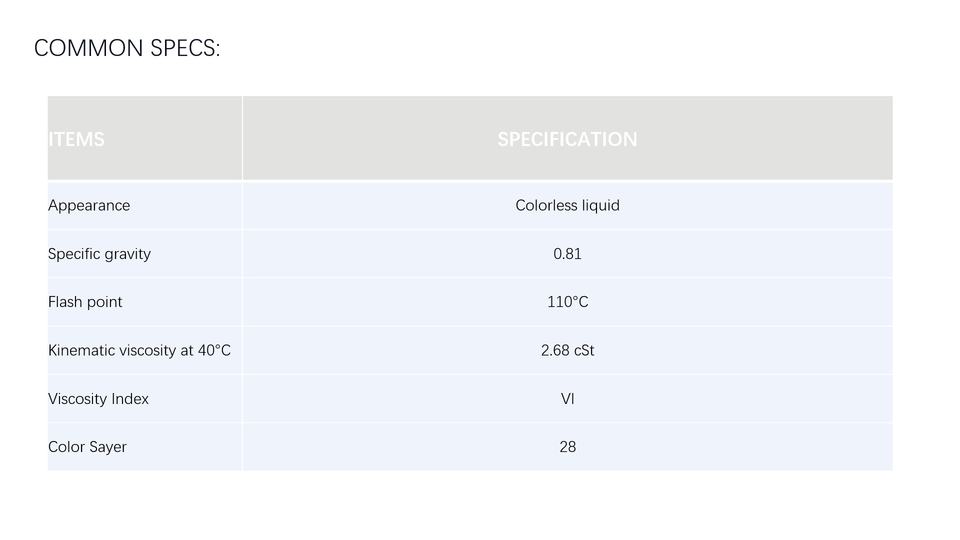Click the Colorless liquid value

567,205
